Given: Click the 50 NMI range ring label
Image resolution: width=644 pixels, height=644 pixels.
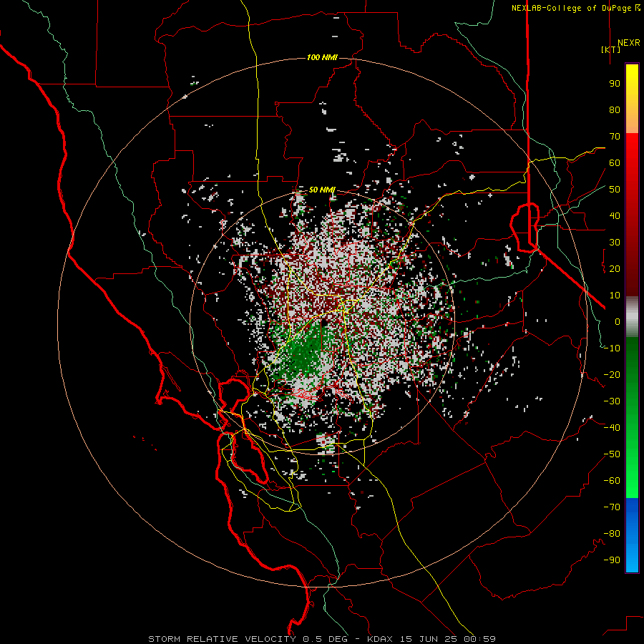Looking at the screenshot, I should 322,190.
